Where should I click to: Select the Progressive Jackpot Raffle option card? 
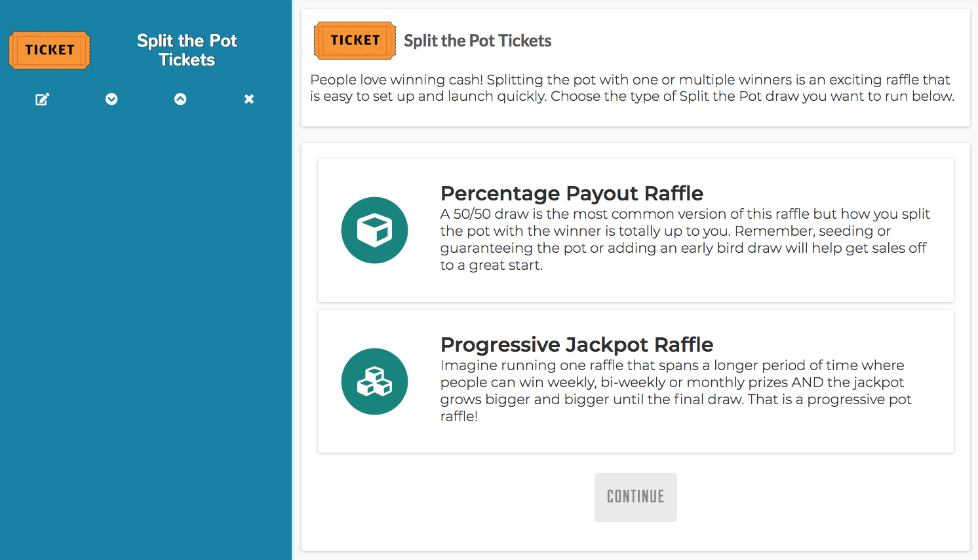[636, 381]
